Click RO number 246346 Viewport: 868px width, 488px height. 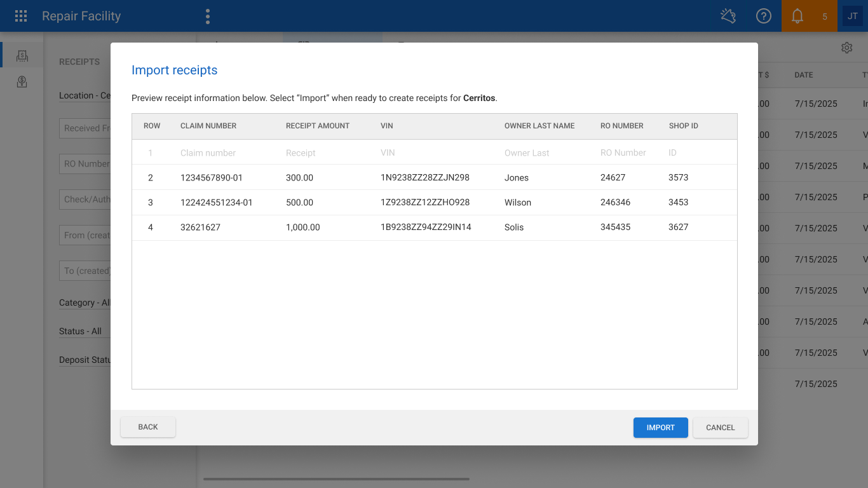coord(616,202)
